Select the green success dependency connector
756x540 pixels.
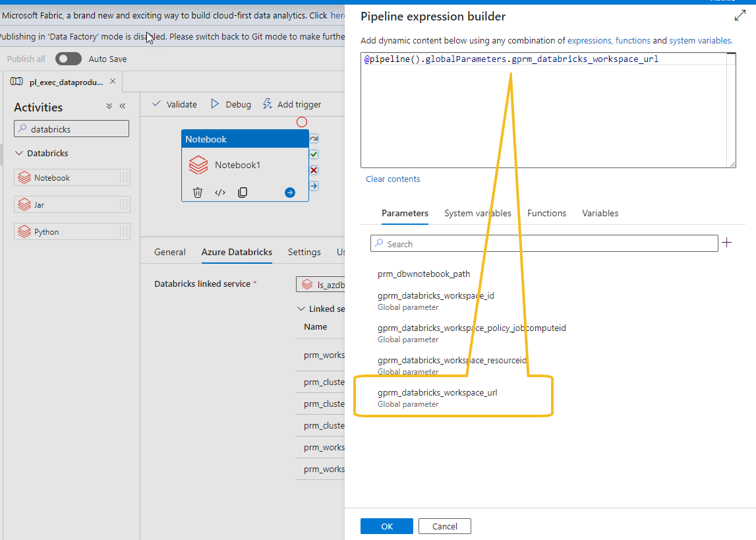(314, 154)
